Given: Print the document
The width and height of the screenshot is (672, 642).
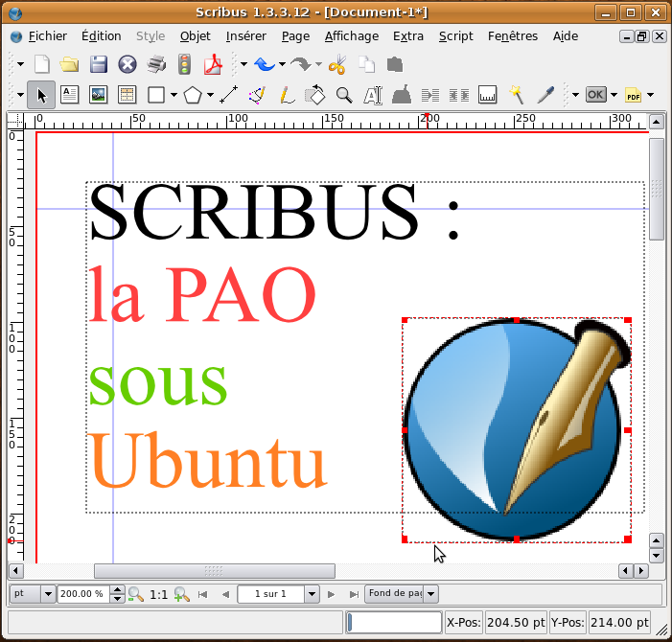Looking at the screenshot, I should 156,64.
